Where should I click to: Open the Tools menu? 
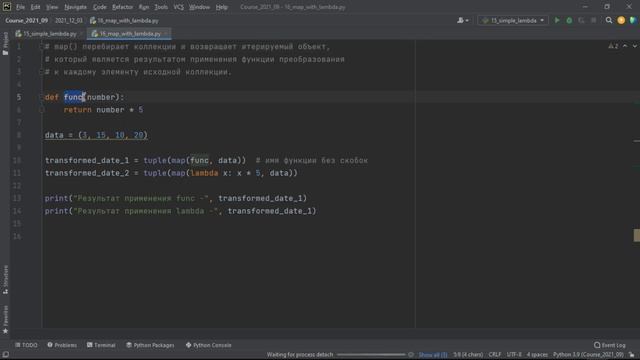pos(161,7)
